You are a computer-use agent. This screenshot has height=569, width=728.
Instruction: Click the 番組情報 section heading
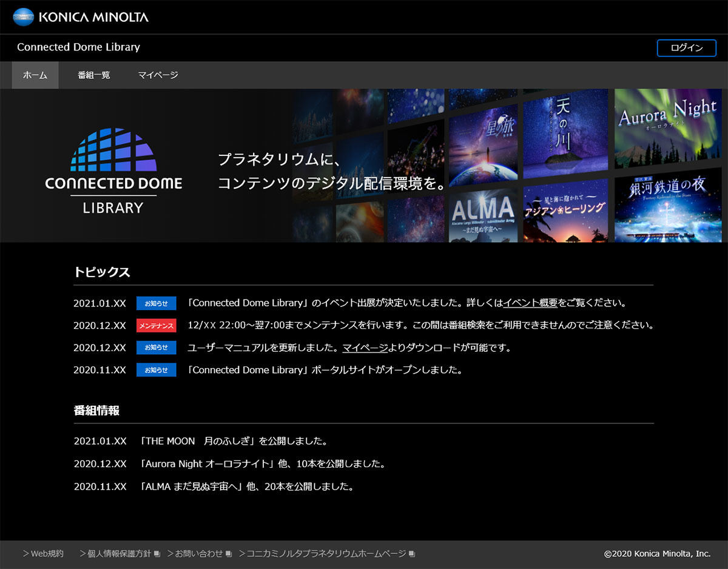tap(96, 411)
